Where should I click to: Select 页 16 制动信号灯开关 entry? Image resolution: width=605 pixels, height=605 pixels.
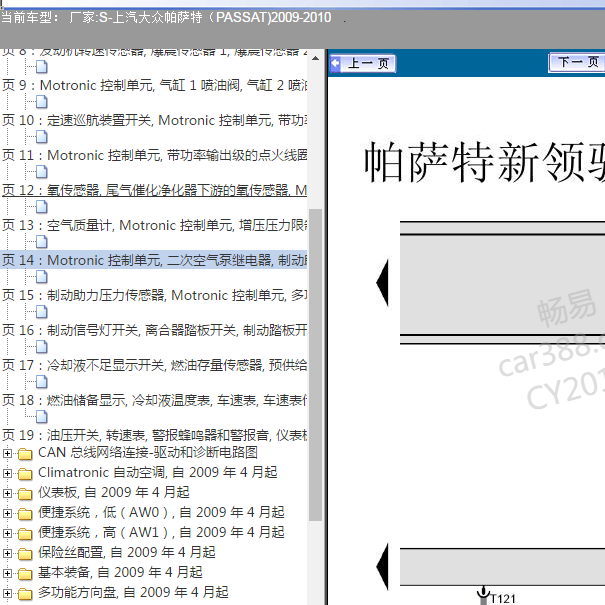154,330
